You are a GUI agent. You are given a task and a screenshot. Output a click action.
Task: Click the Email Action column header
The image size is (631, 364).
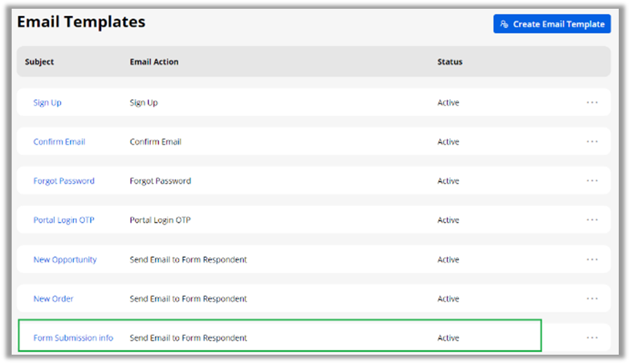(154, 62)
